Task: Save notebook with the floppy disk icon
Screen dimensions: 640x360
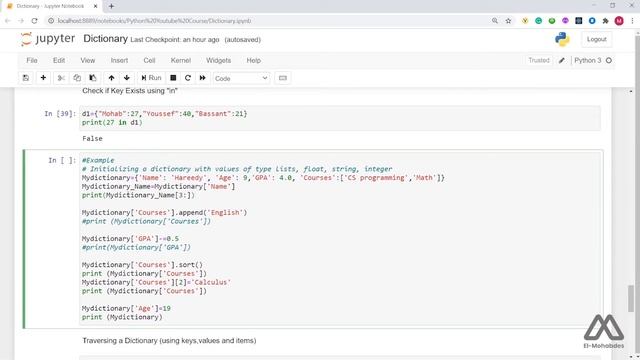Action: tap(26, 78)
